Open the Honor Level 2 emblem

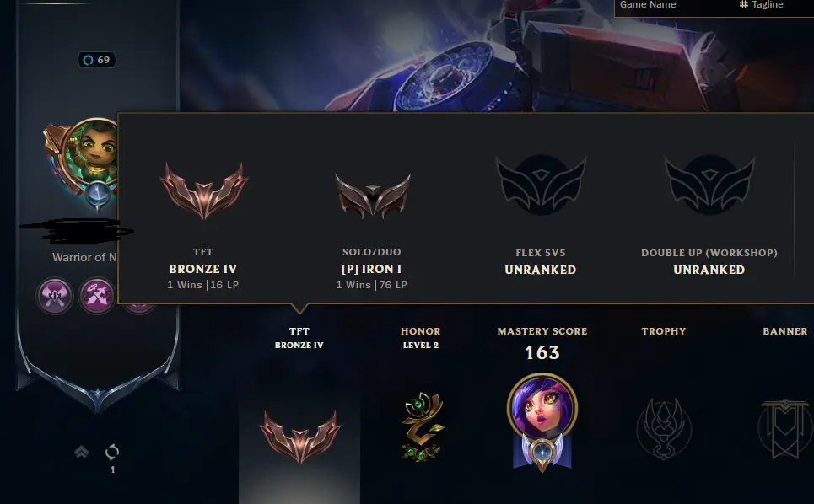pos(421,426)
